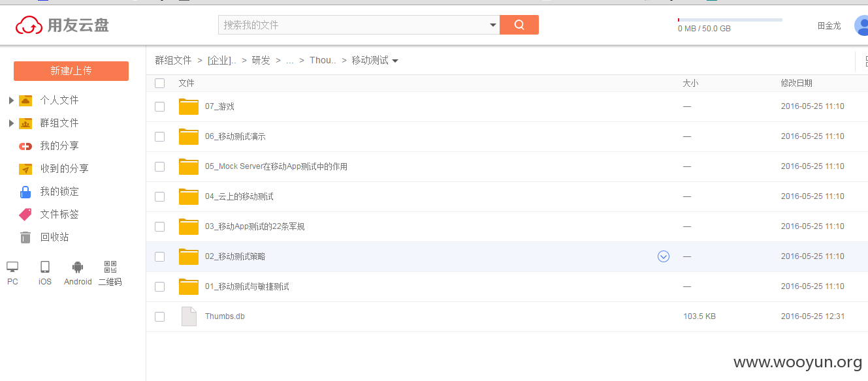
Task: Select 我的分享 in the sidebar
Action: (x=59, y=146)
